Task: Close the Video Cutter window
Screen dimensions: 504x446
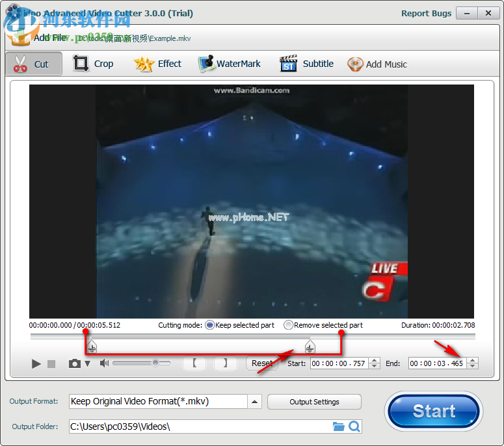Action: click(x=488, y=13)
